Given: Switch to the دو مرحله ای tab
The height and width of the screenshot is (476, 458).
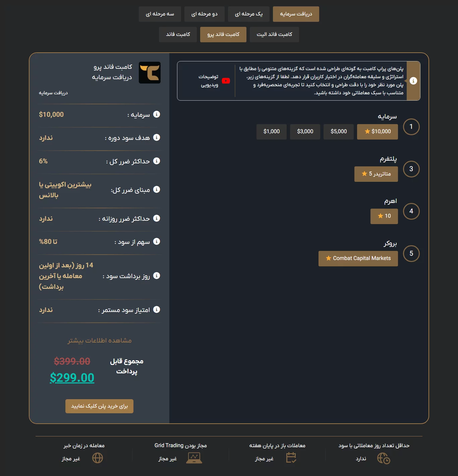Looking at the screenshot, I should [x=205, y=14].
